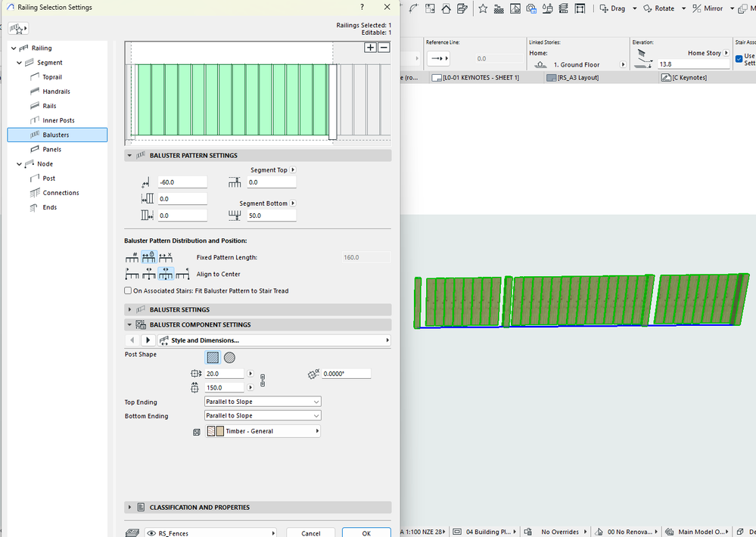756x537 pixels.
Task: Zoom in the preview with plus button
Action: tap(370, 47)
